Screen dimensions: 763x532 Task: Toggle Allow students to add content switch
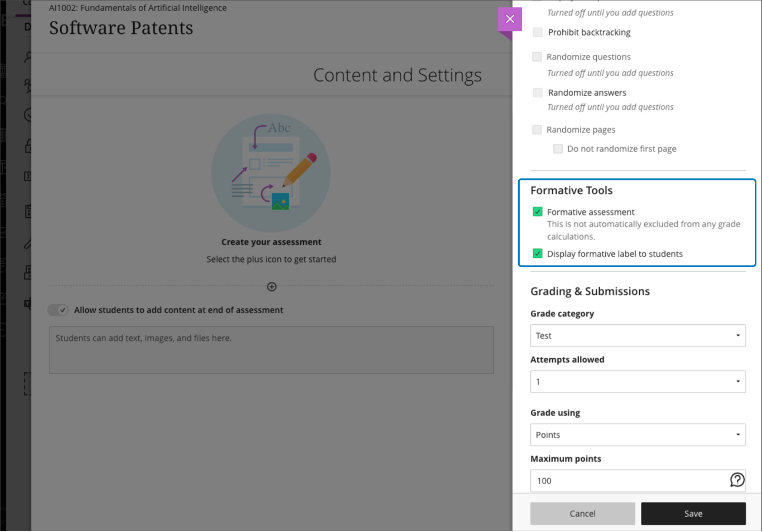point(58,310)
